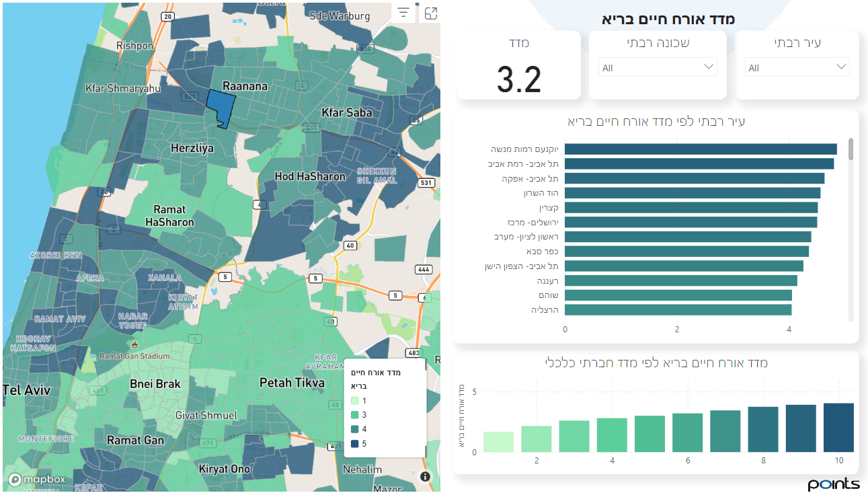868x493 pixels.
Task: Select legend color swatch for value 1
Action: tap(355, 401)
